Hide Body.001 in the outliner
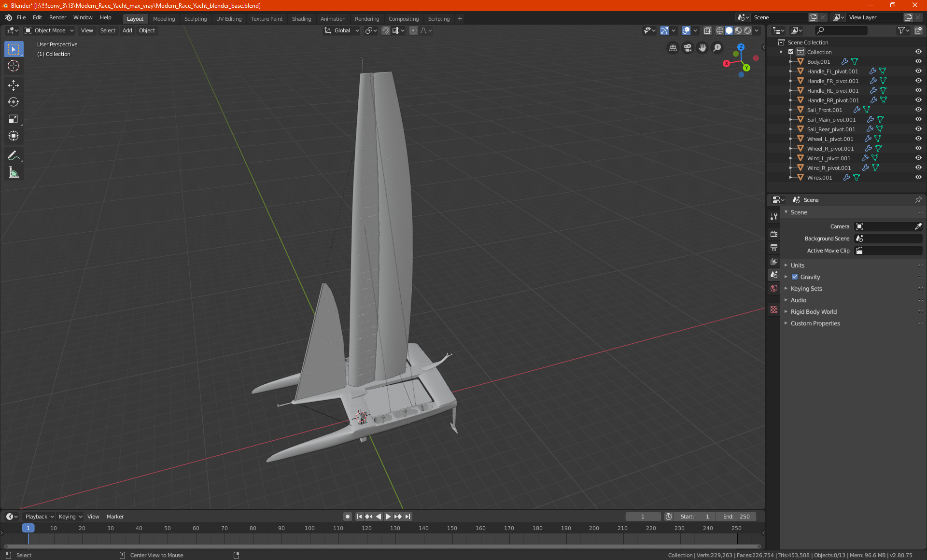The height and width of the screenshot is (560, 927). point(918,61)
